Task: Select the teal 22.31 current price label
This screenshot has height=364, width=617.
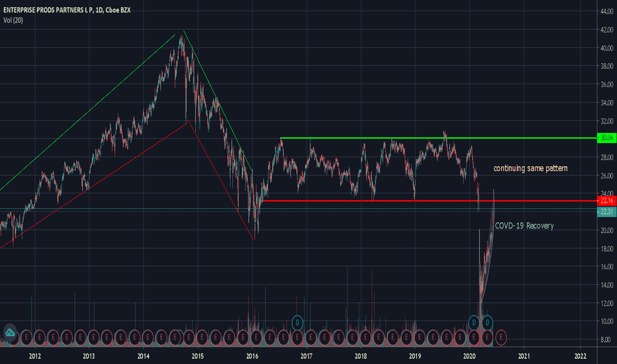Action: pos(606,212)
